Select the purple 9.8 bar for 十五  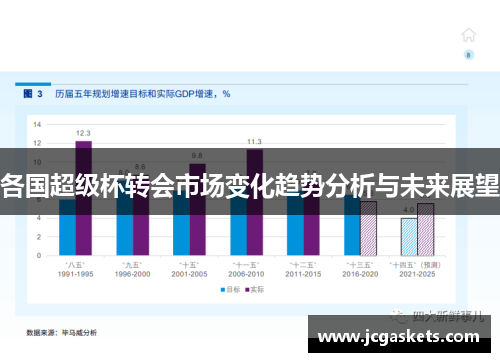pos(197,209)
